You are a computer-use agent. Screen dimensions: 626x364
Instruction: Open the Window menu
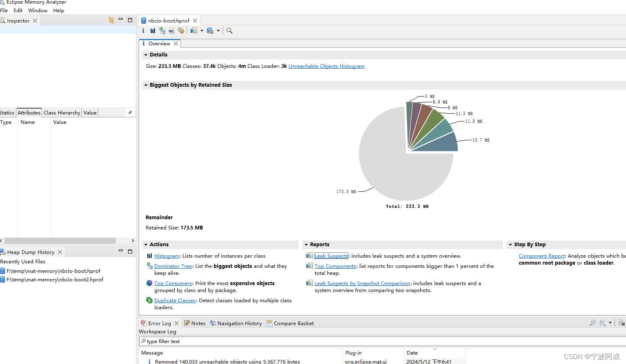(x=38, y=10)
